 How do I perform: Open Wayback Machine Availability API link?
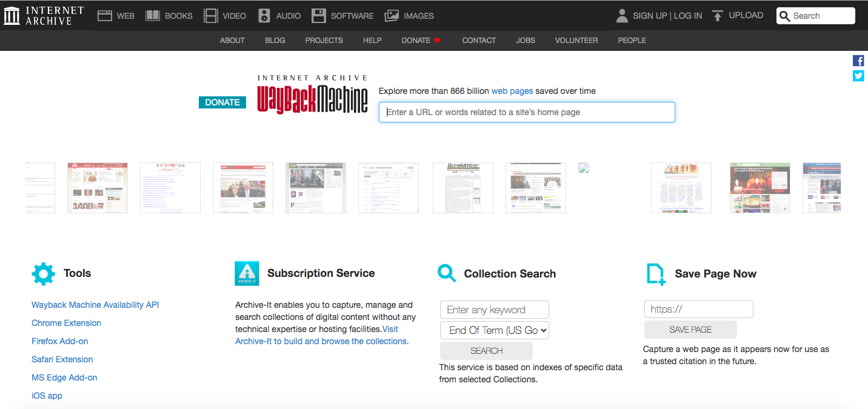point(95,305)
